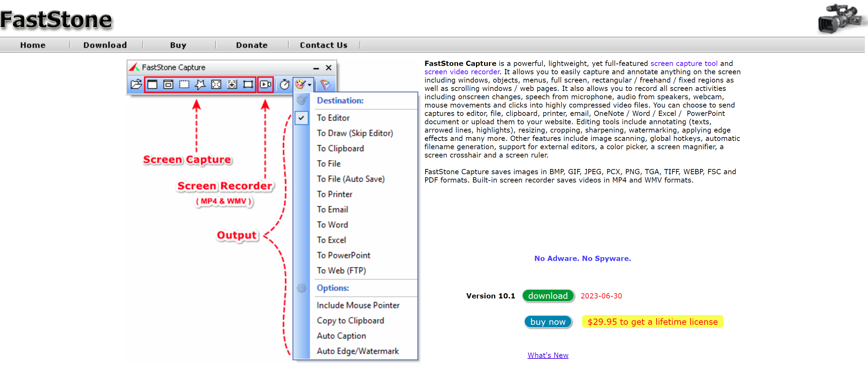Expand the Output dropdown arrow
The width and height of the screenshot is (868, 372).
(x=309, y=84)
